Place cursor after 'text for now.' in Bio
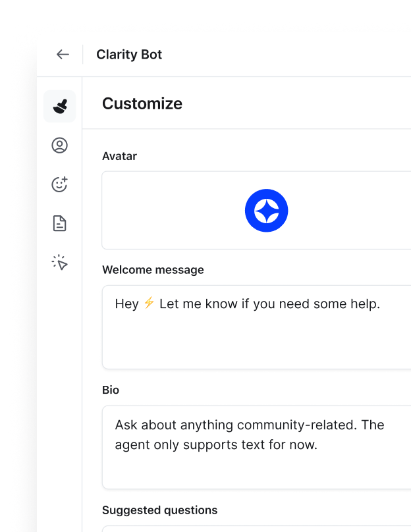411x532 pixels. 318,445
